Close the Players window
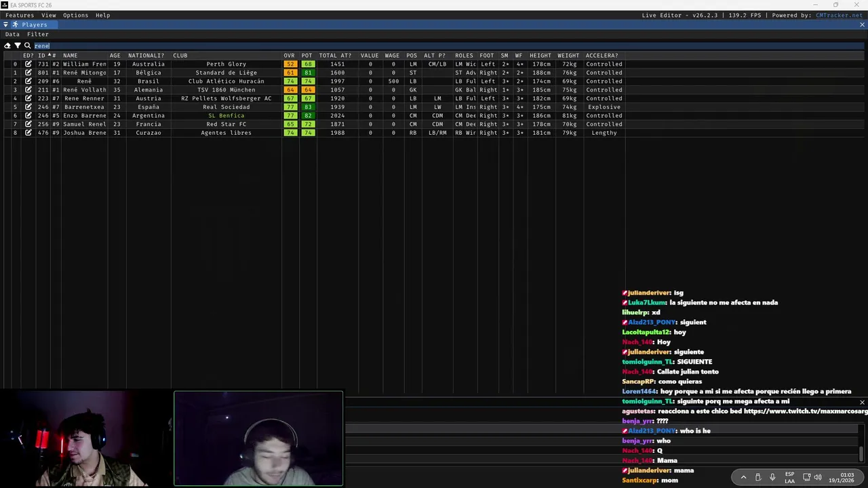Image resolution: width=868 pixels, height=488 pixels. click(x=862, y=24)
